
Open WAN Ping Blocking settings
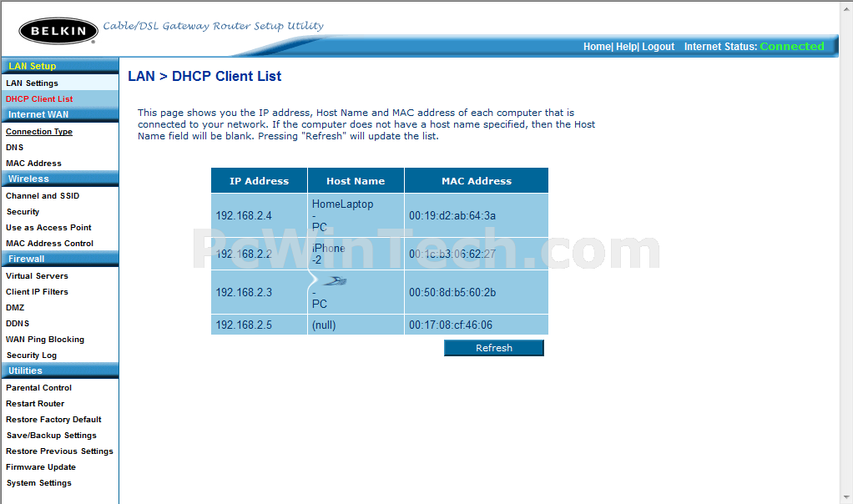45,340
